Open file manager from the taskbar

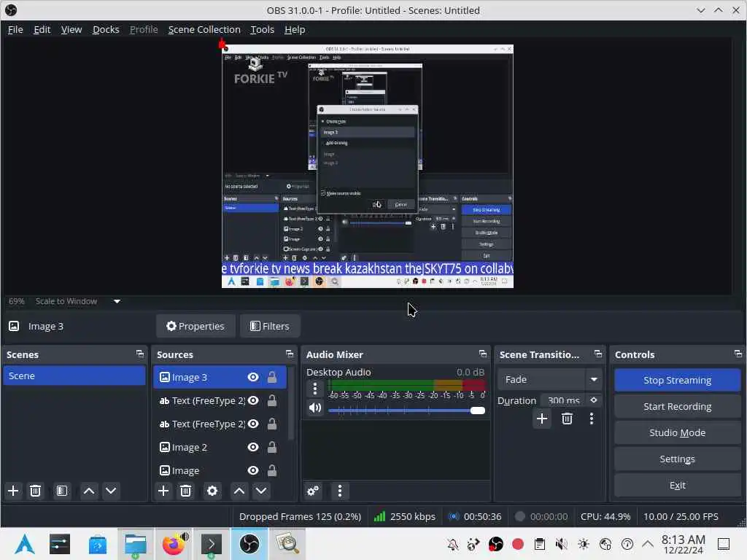click(136, 544)
